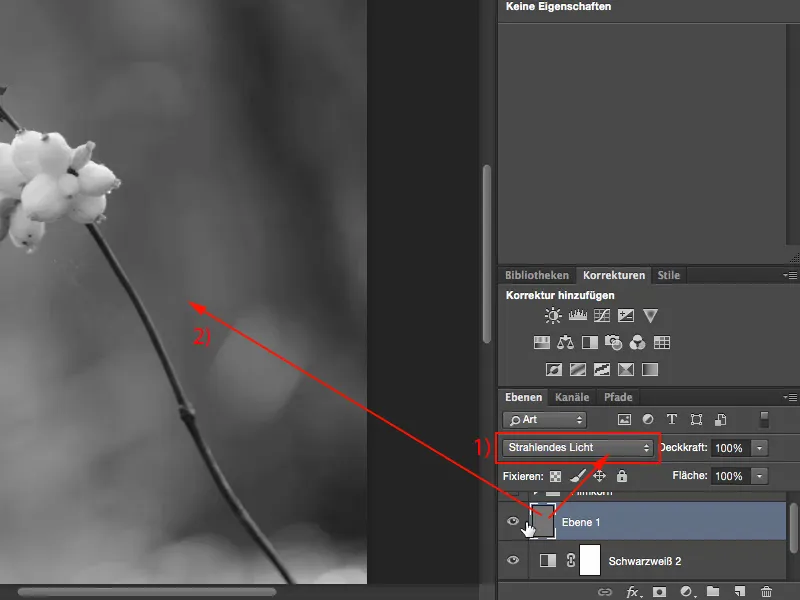Link layers with the chain icon
Image resolution: width=800 pixels, height=600 pixels.
605,592
